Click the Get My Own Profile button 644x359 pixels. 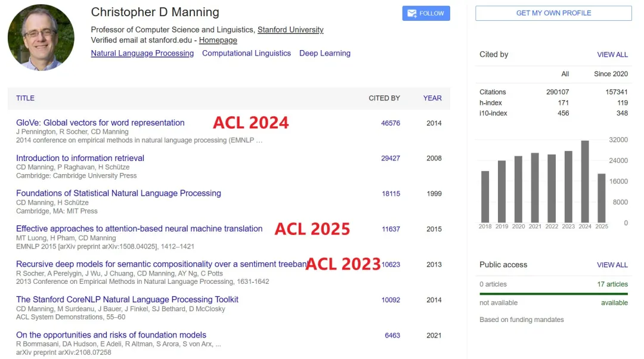(x=553, y=13)
